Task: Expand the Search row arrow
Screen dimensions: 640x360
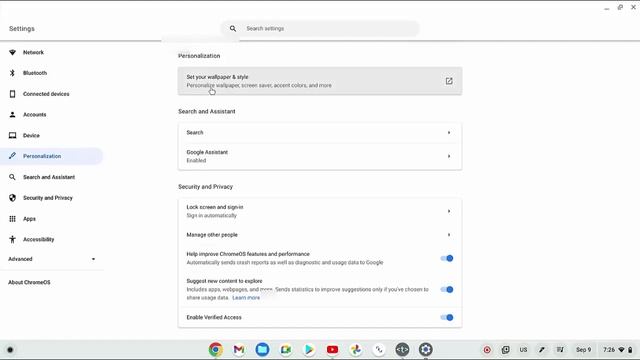Action: (449, 133)
